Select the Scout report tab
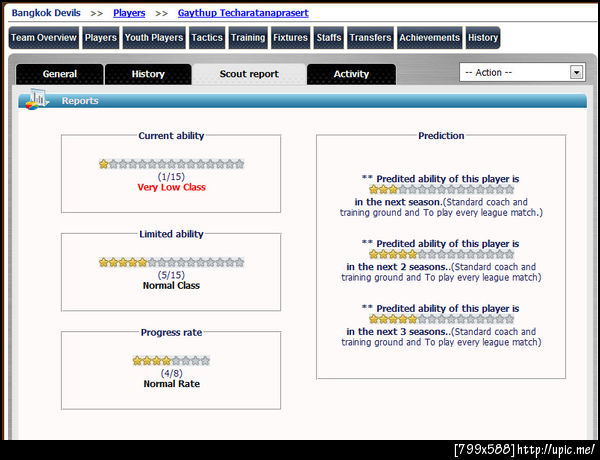This screenshot has width=600, height=460. coord(249,74)
